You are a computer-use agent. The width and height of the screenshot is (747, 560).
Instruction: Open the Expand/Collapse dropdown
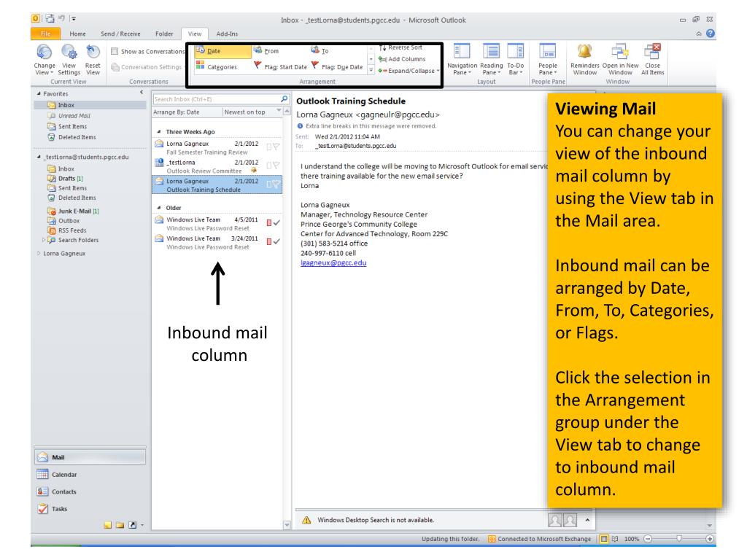[409, 71]
